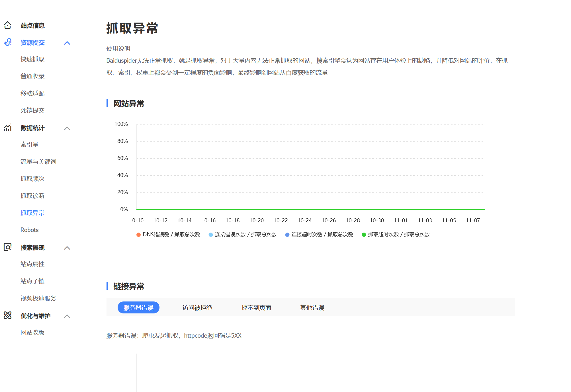Toggle the 抓取超时次数 legend marker
The height and width of the screenshot is (392, 571).
[x=363, y=235]
